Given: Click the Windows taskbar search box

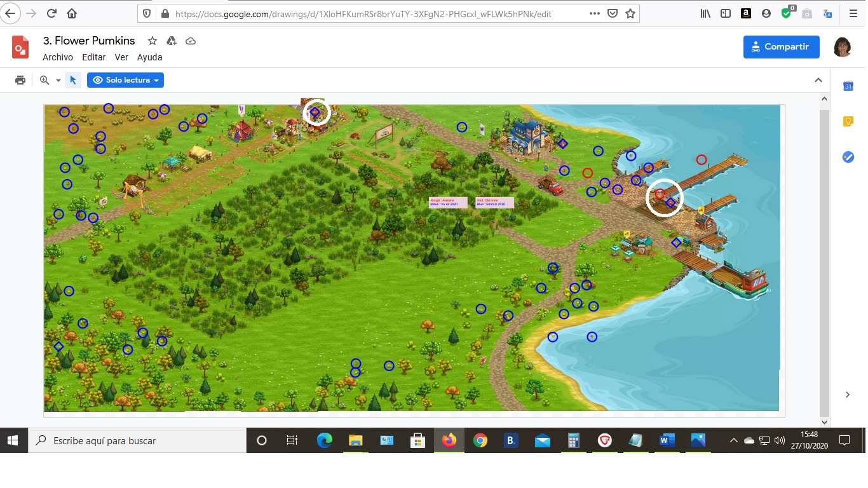Looking at the screenshot, I should click(137, 440).
